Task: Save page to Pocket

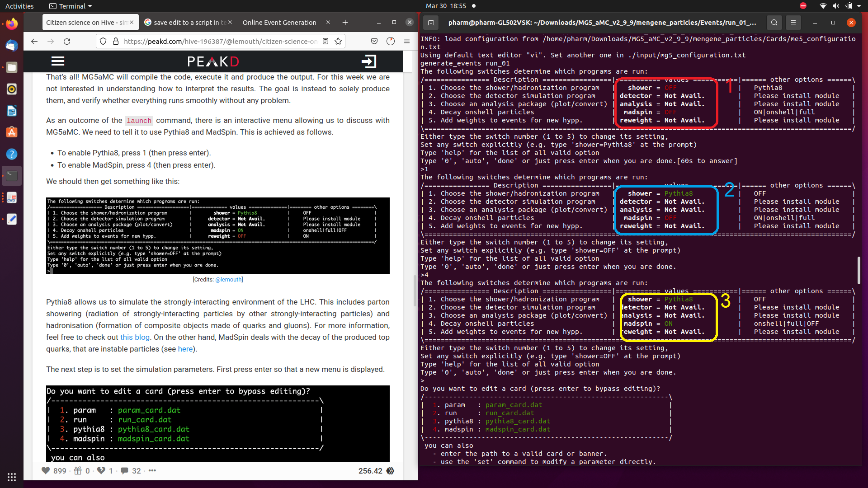Action: [374, 41]
